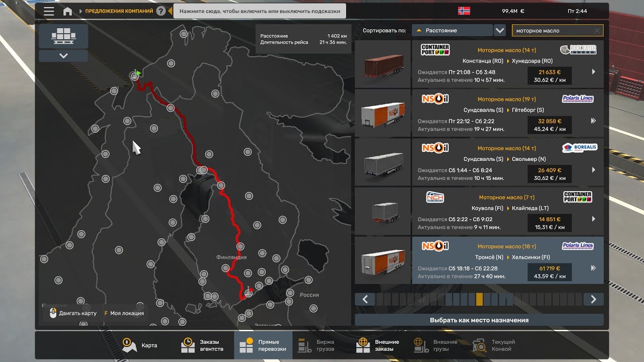
Task: Click the hints tooltip banner
Action: coord(260,11)
